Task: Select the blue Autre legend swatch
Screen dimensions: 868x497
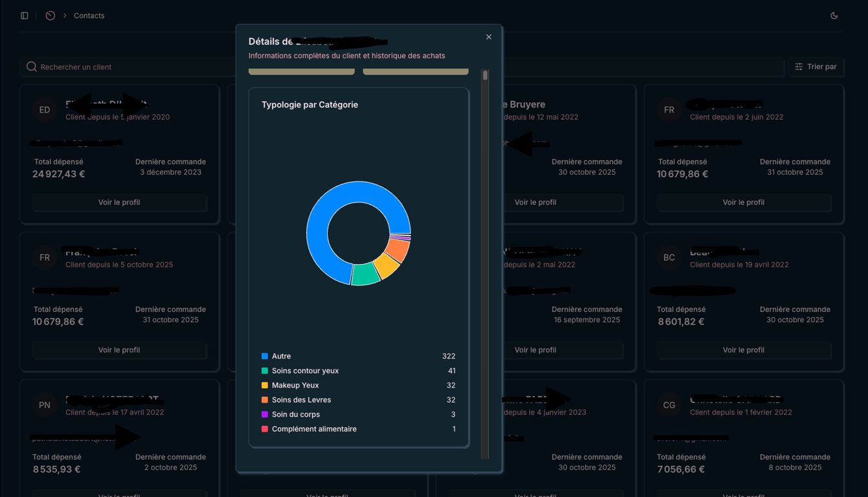Action: pos(264,357)
